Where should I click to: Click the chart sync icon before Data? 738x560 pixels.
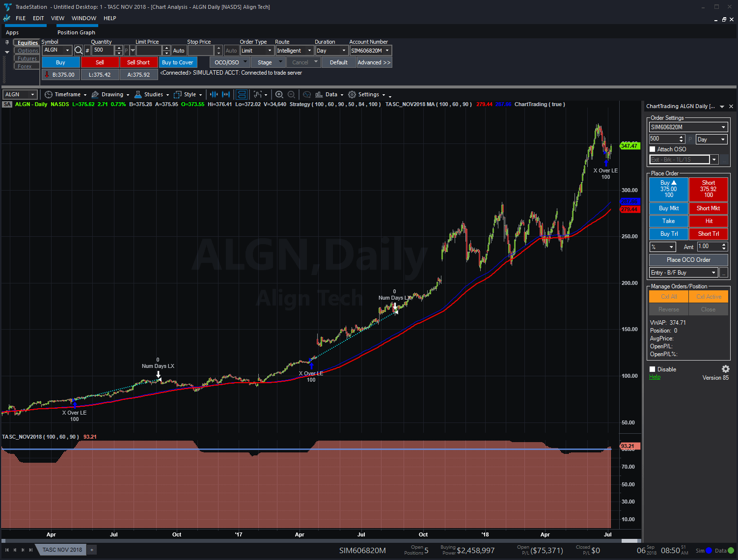(x=307, y=94)
